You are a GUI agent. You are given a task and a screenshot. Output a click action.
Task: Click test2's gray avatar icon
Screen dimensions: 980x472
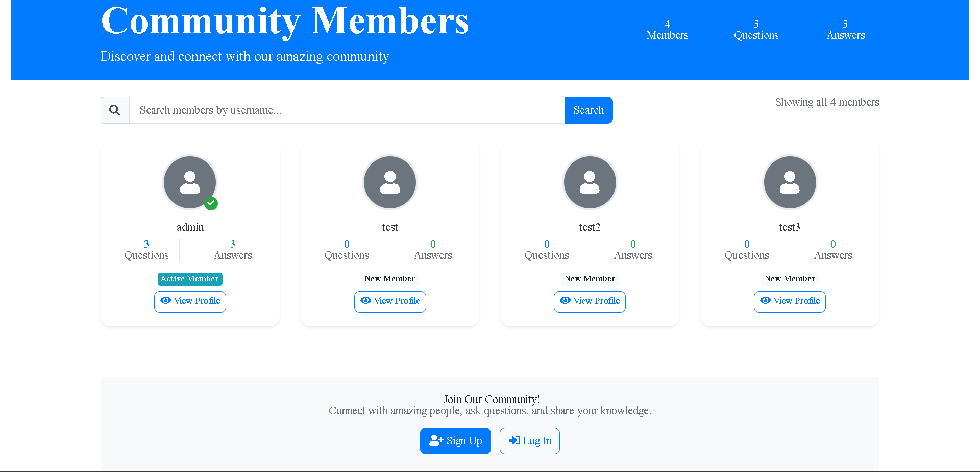(590, 182)
